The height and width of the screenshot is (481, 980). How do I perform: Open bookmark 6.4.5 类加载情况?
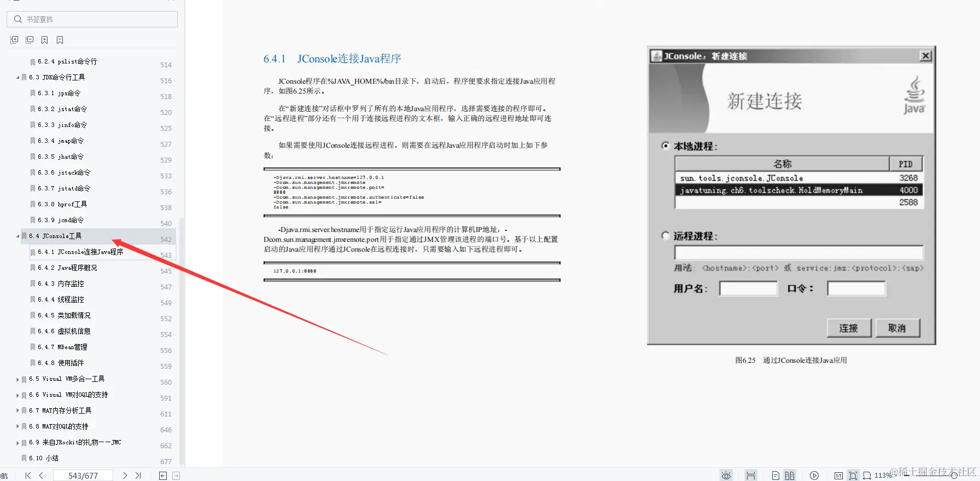[64, 315]
